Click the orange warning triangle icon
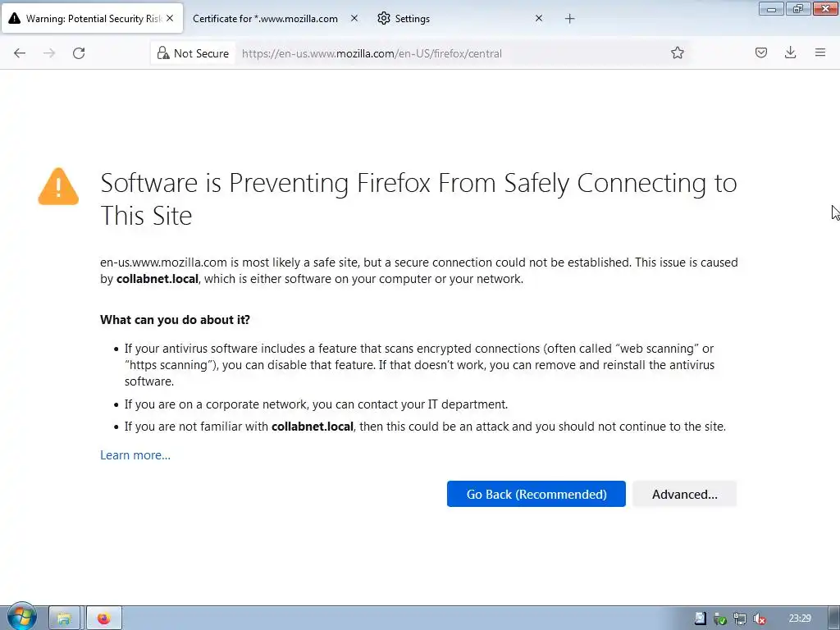This screenshot has height=630, width=840. (58, 186)
